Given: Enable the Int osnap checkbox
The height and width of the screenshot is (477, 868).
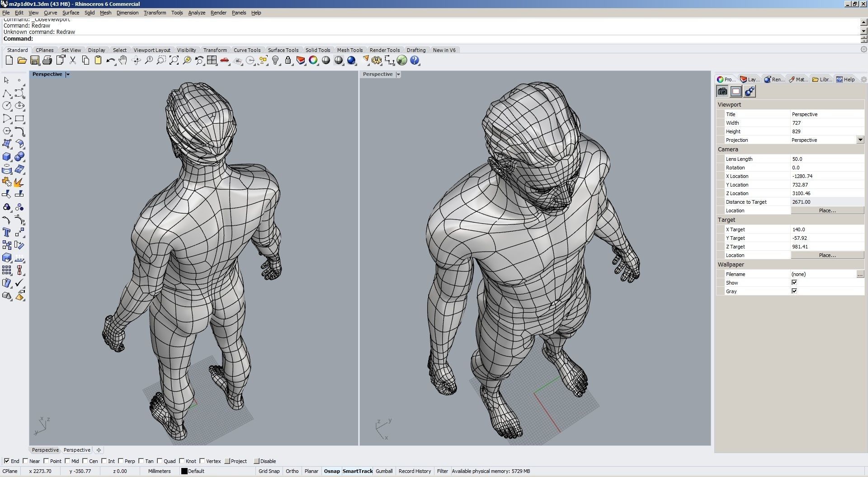Looking at the screenshot, I should (x=104, y=461).
